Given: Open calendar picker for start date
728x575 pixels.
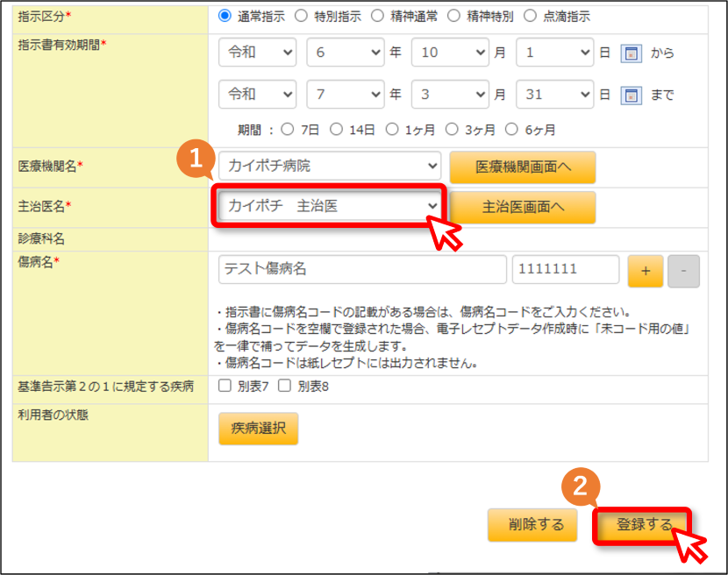Looking at the screenshot, I should tap(631, 53).
